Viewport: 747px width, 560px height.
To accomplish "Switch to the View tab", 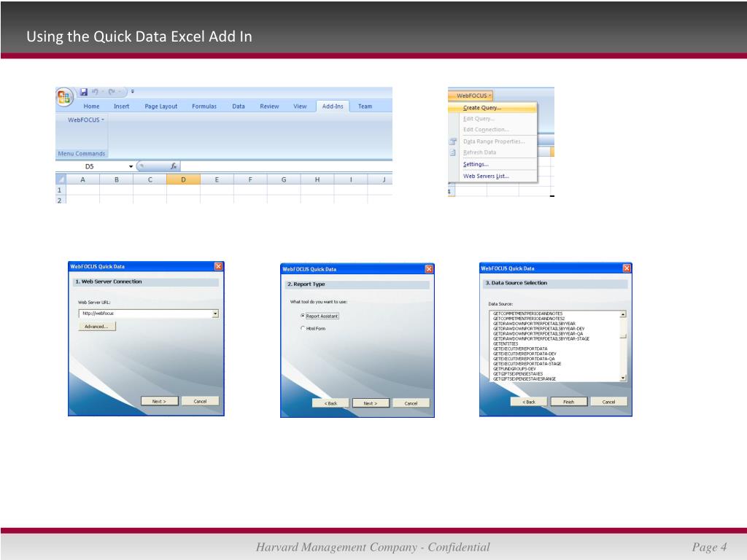I will coord(300,106).
